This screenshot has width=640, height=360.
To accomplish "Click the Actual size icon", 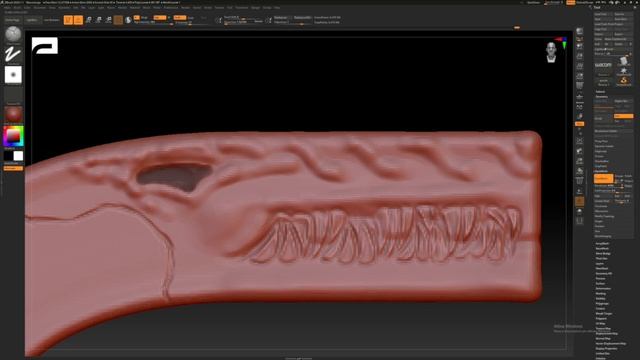I will tap(579, 66).
